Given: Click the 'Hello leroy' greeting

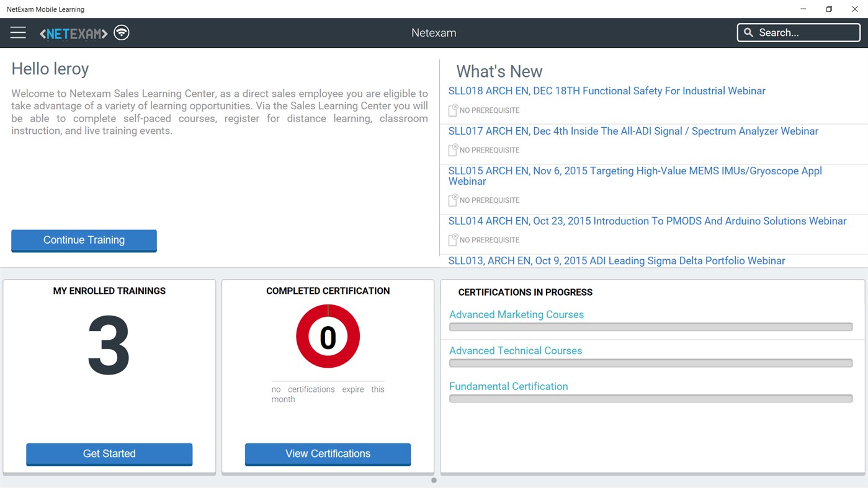Looking at the screenshot, I should [x=50, y=69].
